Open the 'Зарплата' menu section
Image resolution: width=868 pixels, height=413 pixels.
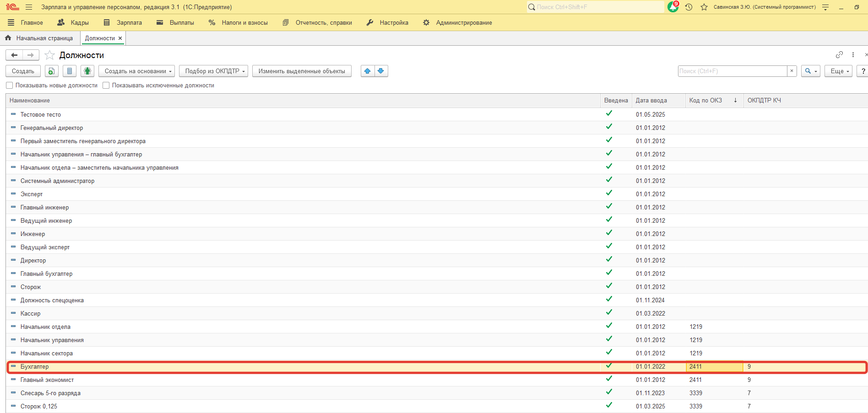123,22
